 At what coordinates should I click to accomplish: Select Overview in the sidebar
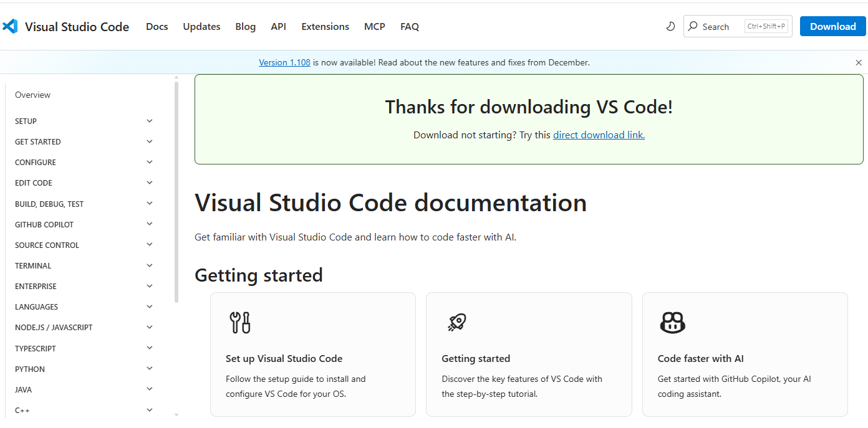32,95
